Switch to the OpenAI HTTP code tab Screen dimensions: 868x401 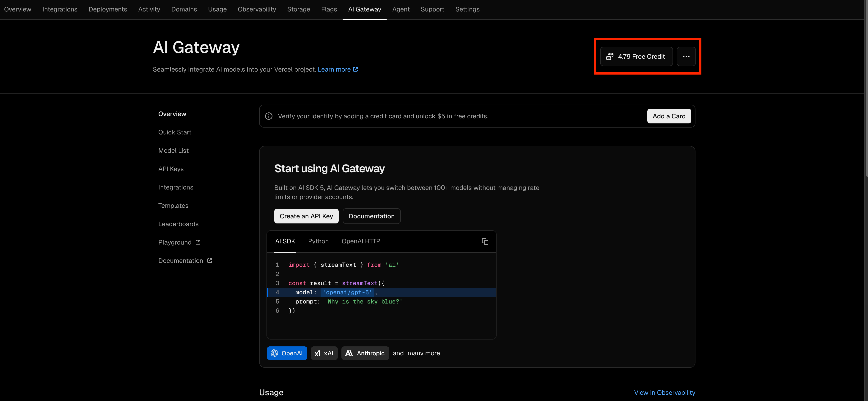[x=360, y=241]
